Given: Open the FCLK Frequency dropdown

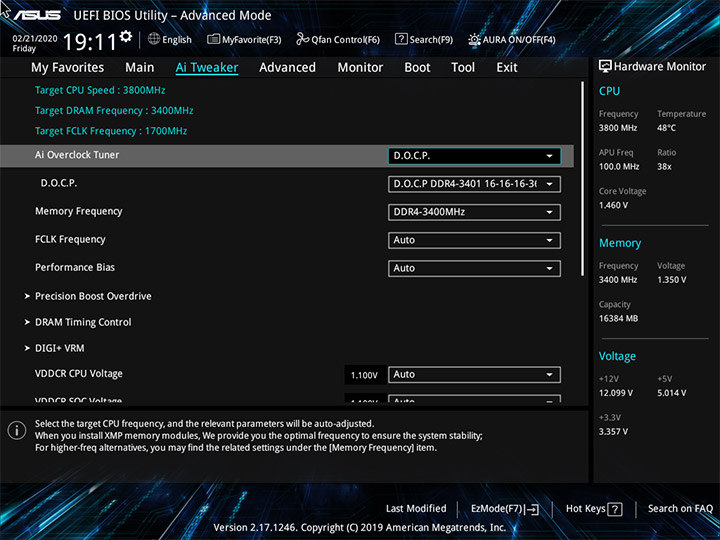Looking at the screenshot, I should (x=474, y=240).
